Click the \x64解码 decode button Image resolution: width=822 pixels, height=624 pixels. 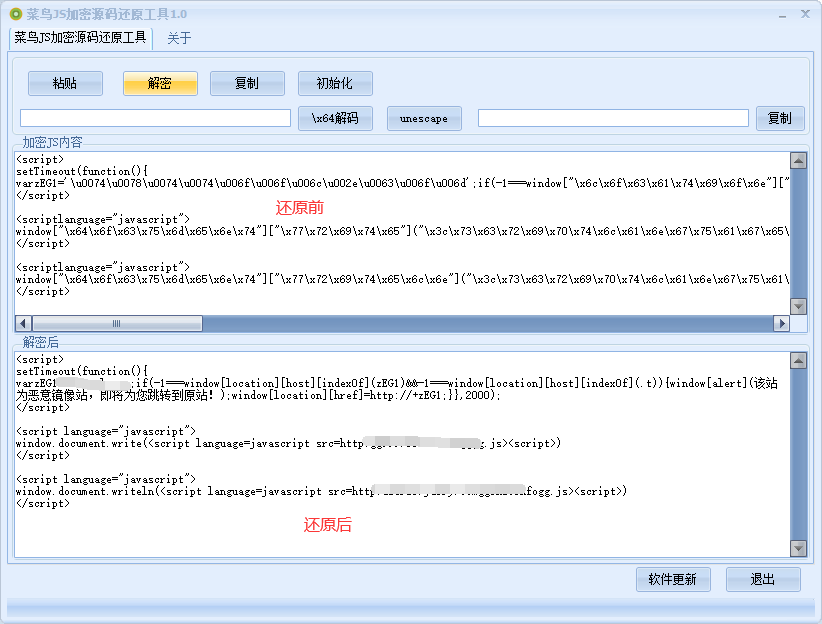335,118
